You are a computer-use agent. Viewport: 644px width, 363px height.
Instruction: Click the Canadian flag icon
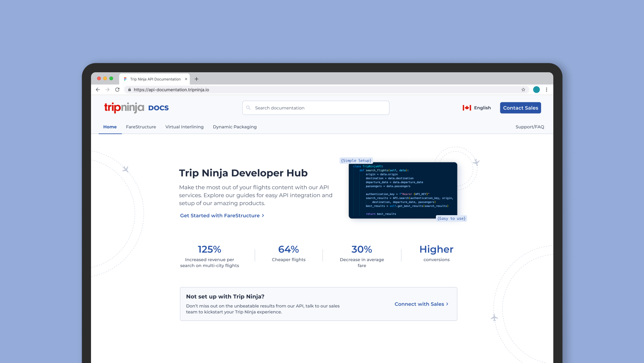tap(467, 108)
